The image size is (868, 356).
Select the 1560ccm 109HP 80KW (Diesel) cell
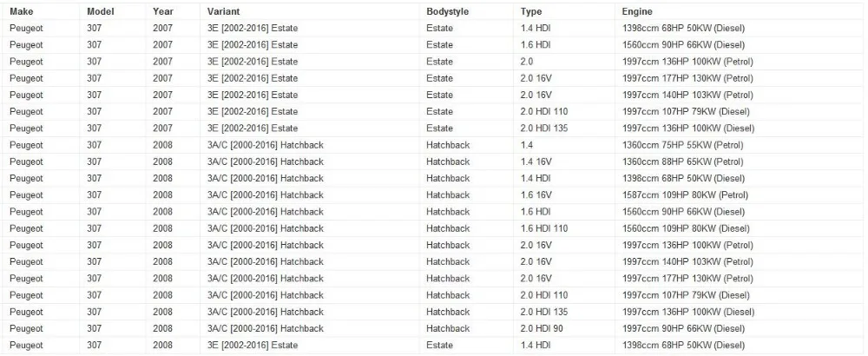(686, 228)
